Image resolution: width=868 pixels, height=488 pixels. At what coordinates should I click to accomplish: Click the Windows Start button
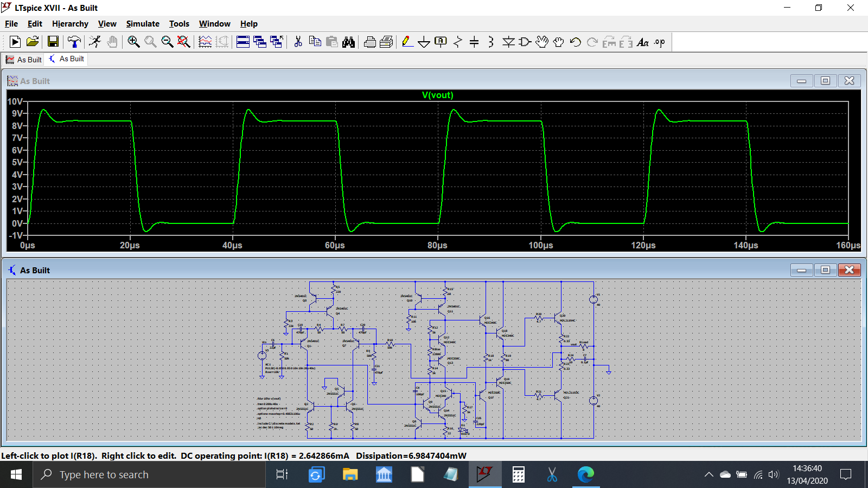(16, 474)
